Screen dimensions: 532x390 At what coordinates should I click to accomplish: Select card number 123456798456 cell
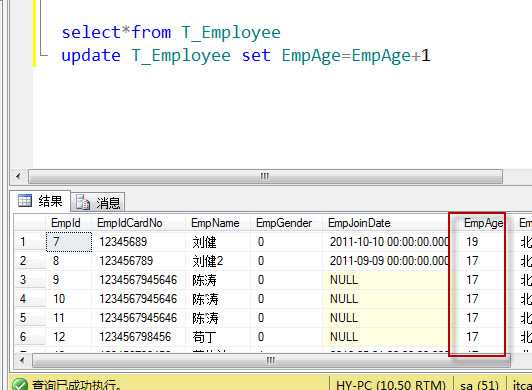pos(135,337)
